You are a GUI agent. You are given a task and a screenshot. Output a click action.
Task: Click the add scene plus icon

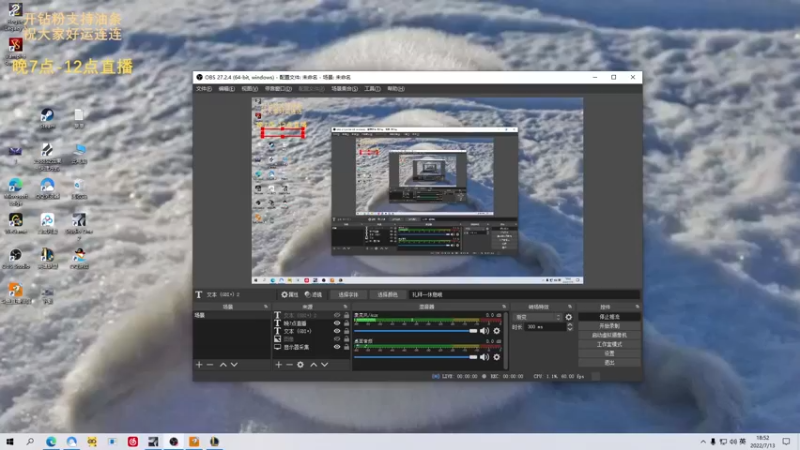click(199, 364)
